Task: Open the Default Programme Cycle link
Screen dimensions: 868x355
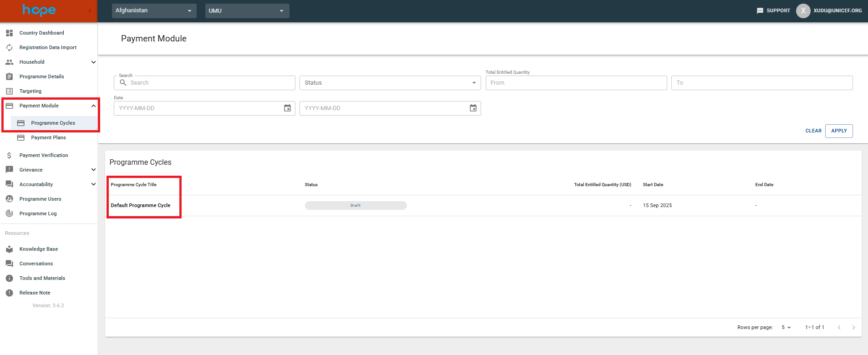Action: 141,205
